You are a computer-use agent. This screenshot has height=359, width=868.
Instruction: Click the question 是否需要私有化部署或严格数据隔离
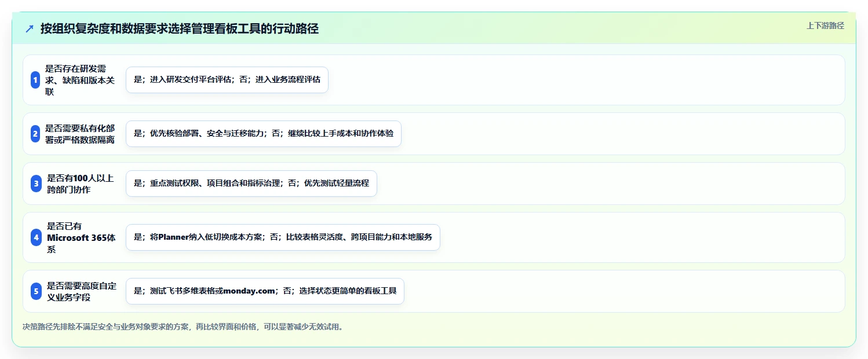click(x=80, y=134)
